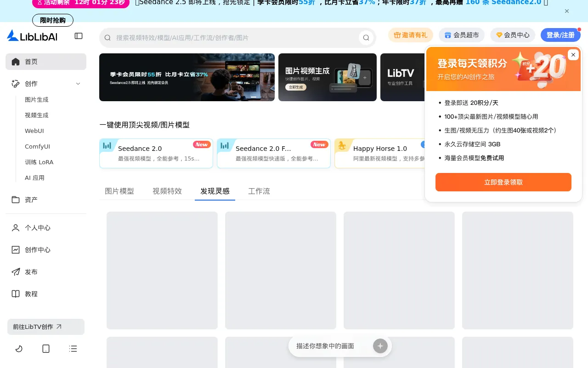
Task: Click the 登录/注册 button
Action: coord(560,35)
